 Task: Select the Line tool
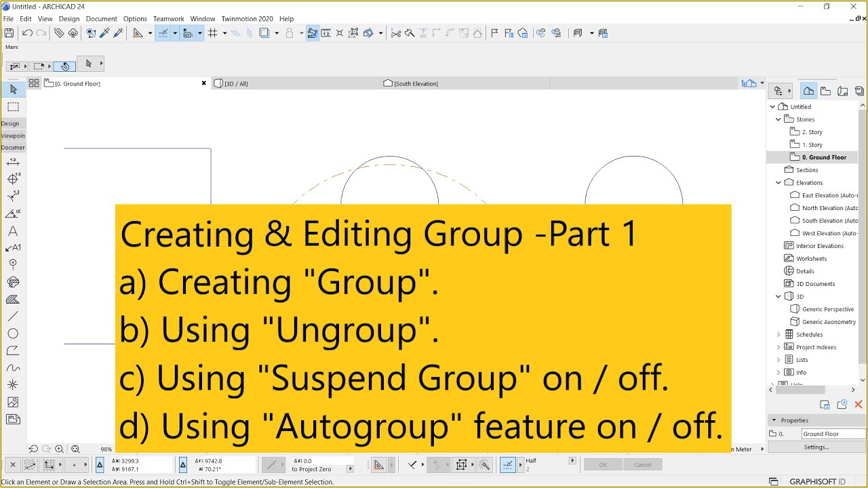(13, 317)
